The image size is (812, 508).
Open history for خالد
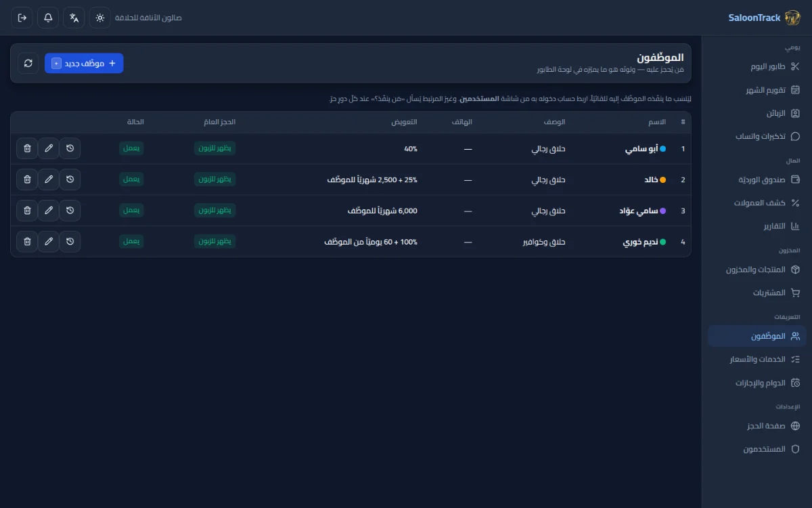tap(70, 179)
